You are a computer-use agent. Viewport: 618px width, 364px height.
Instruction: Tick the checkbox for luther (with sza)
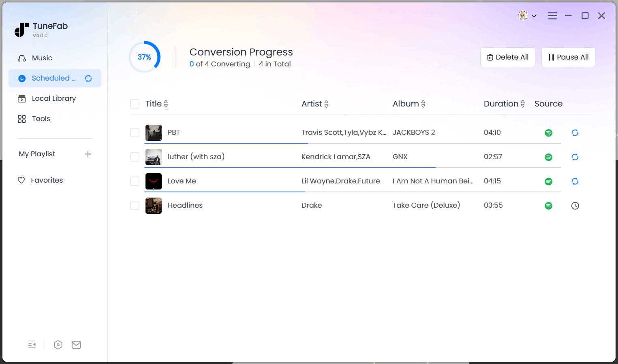click(135, 157)
